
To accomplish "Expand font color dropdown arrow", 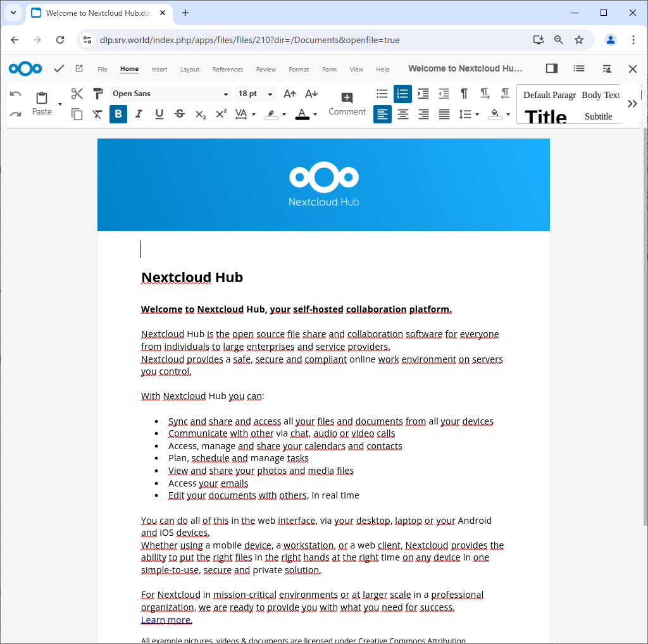I will tap(315, 115).
